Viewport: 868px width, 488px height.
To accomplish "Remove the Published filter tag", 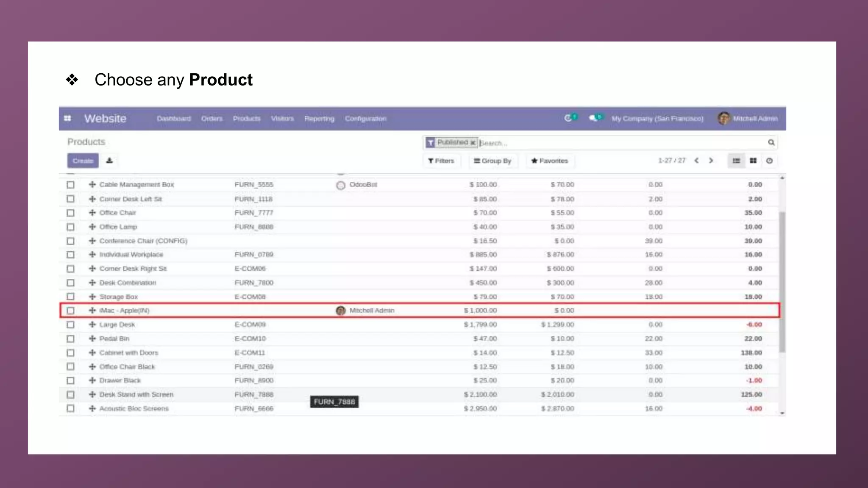I will click(473, 143).
